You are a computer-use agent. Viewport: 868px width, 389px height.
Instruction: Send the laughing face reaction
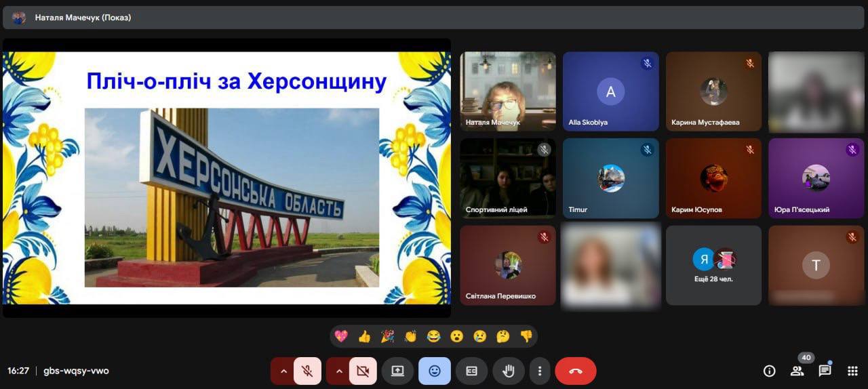(433, 336)
